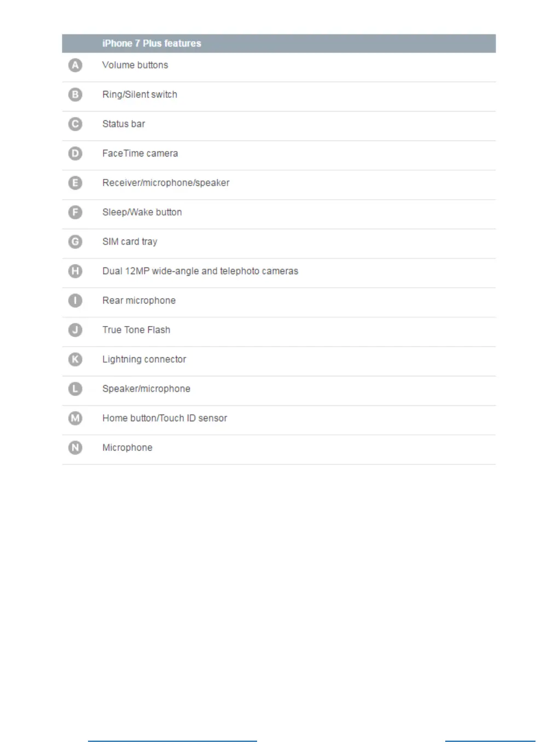Click the short blue underlined link at bottom right
The width and height of the screenshot is (559, 756).
click(x=490, y=739)
